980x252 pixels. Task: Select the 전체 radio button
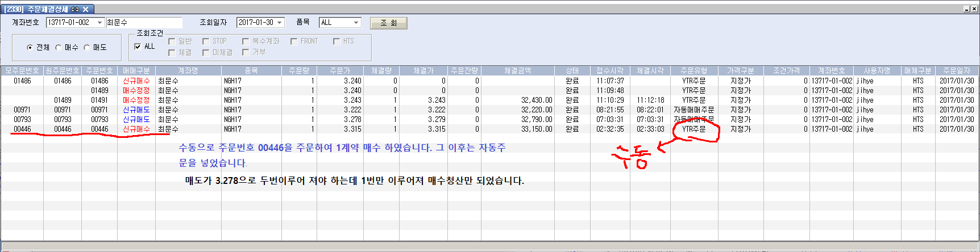pyautogui.click(x=30, y=48)
